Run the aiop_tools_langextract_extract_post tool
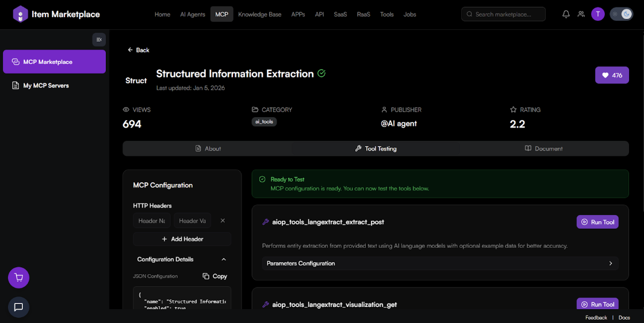The height and width of the screenshot is (323, 644). click(597, 222)
